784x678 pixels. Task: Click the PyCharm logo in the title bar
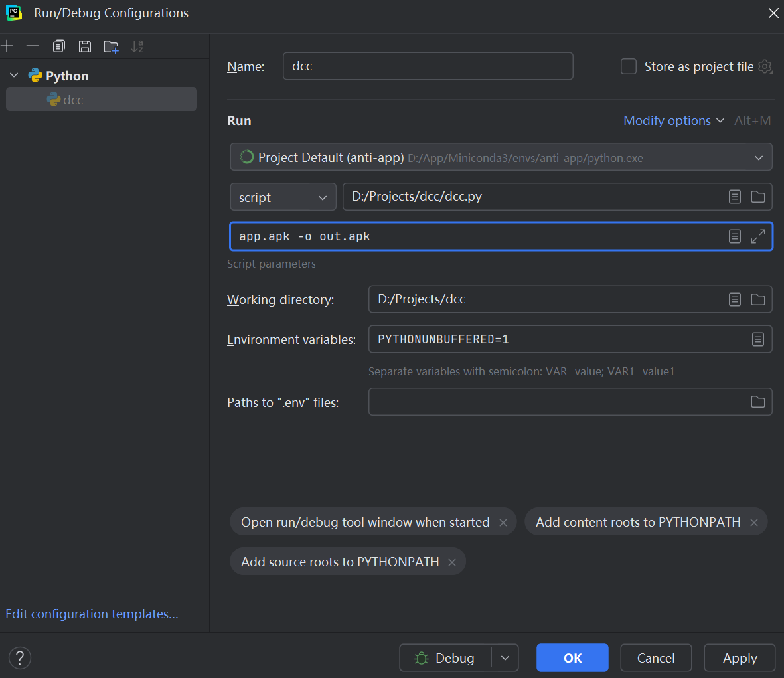(x=13, y=13)
